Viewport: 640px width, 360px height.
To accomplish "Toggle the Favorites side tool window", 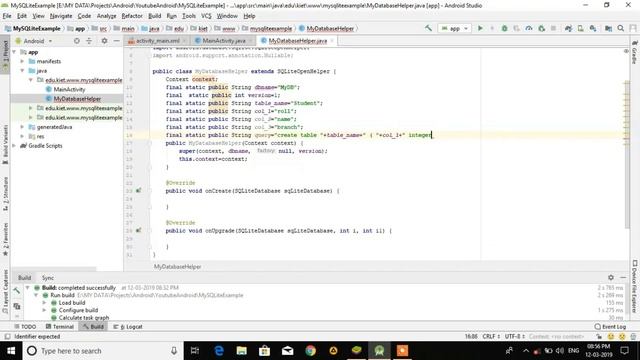I will (5, 239).
